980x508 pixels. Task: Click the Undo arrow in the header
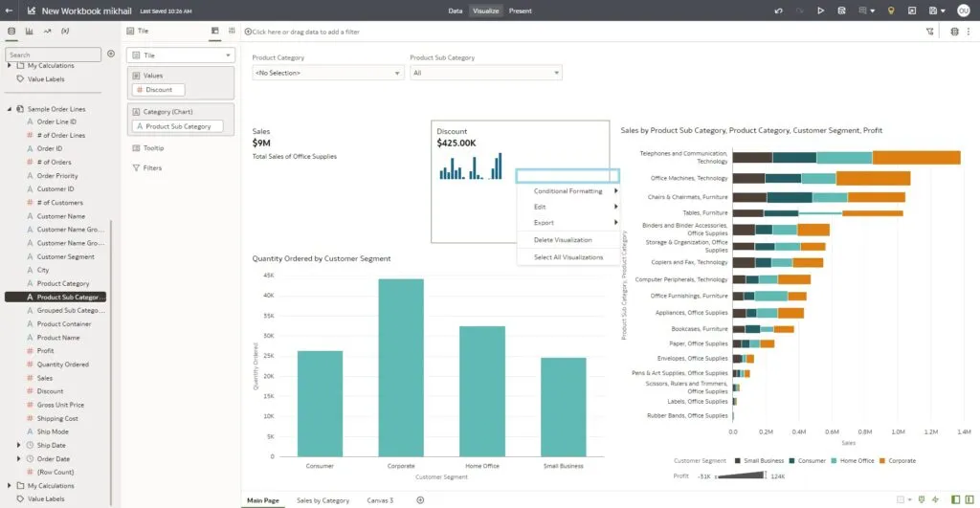point(778,11)
